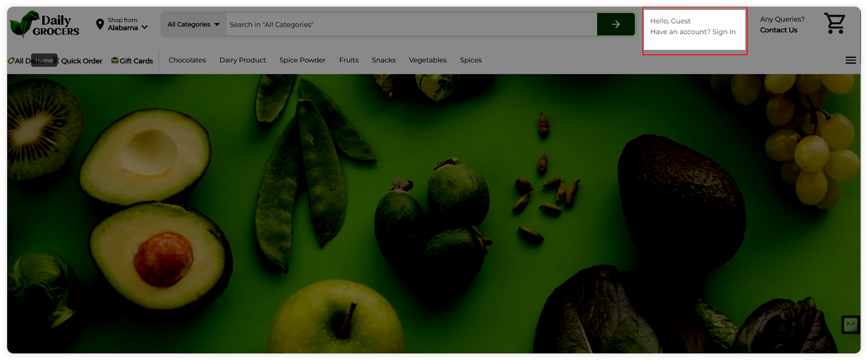Click the Gift Cards gift icon
868x361 pixels.
pos(115,61)
